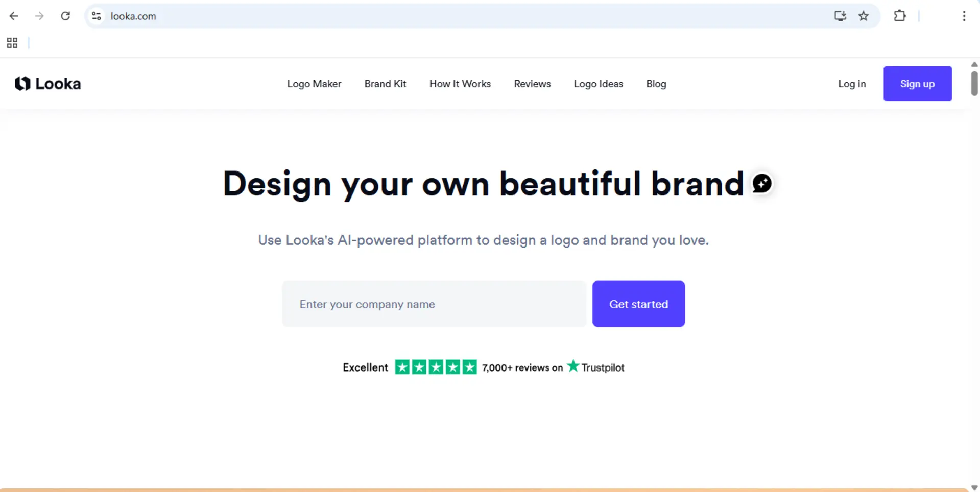
Task: Switch to the Logo Ideas section
Action: tap(598, 83)
